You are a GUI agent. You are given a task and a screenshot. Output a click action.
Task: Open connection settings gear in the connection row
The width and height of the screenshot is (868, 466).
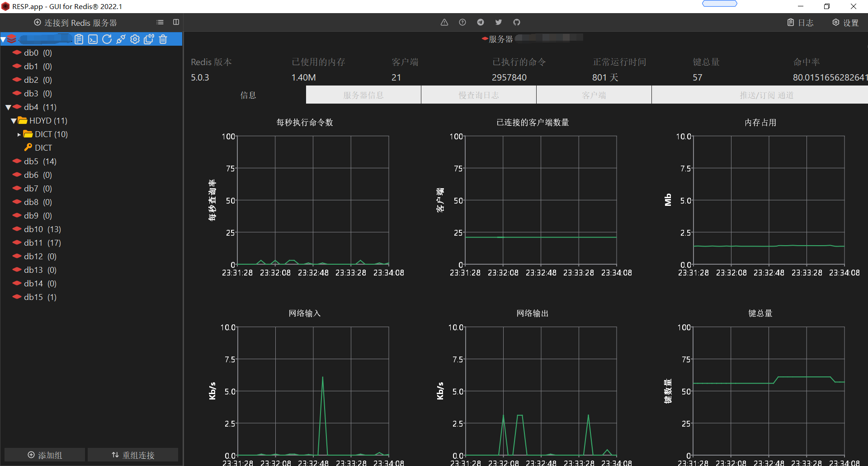135,39
